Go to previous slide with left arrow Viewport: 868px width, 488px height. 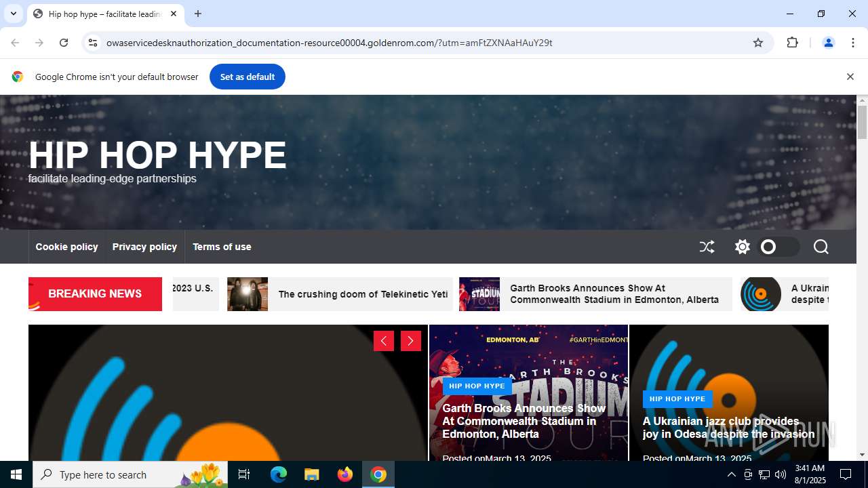pos(384,341)
